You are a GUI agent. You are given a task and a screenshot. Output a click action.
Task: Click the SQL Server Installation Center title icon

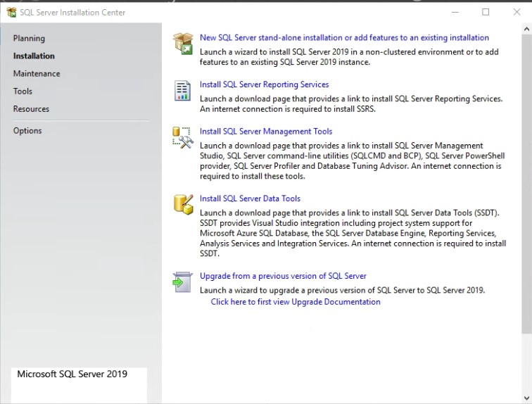click(x=11, y=12)
